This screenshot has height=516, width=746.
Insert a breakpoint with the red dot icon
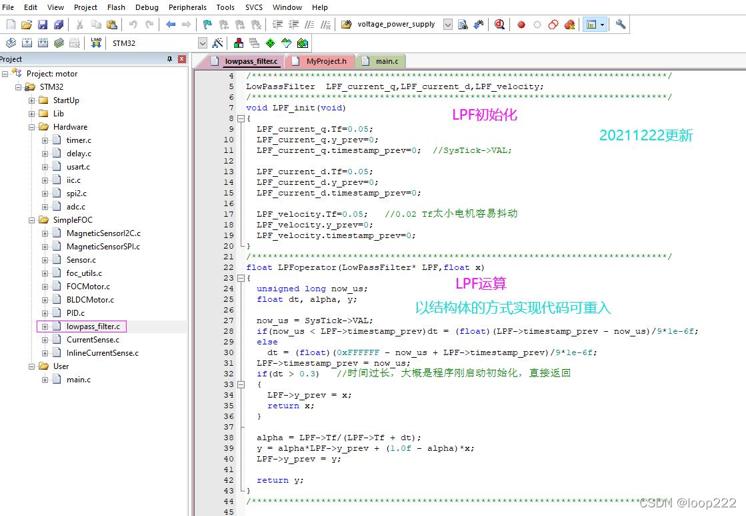(x=521, y=25)
